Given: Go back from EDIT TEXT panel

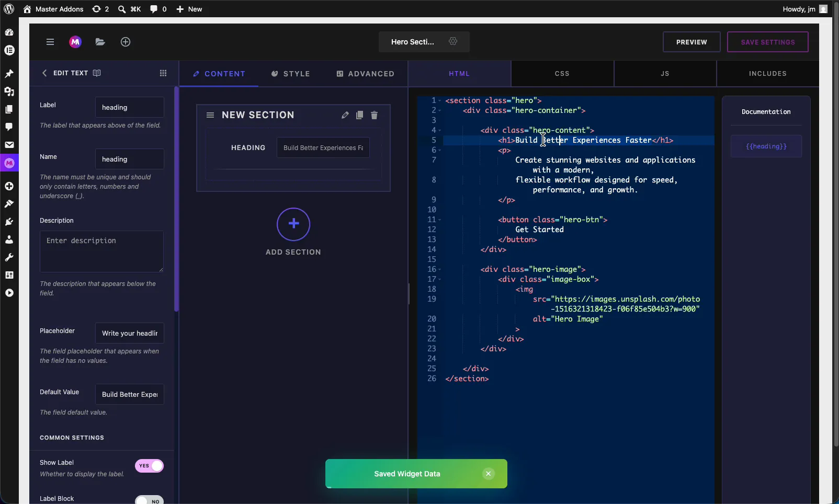Looking at the screenshot, I should tap(44, 73).
